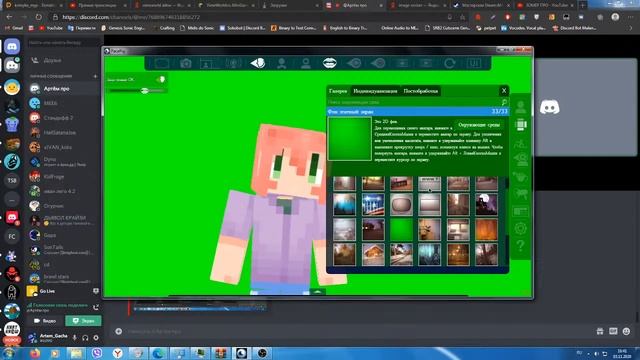Open FaceRig help question mark
The height and width of the screenshot is (360, 640).
click(x=520, y=246)
